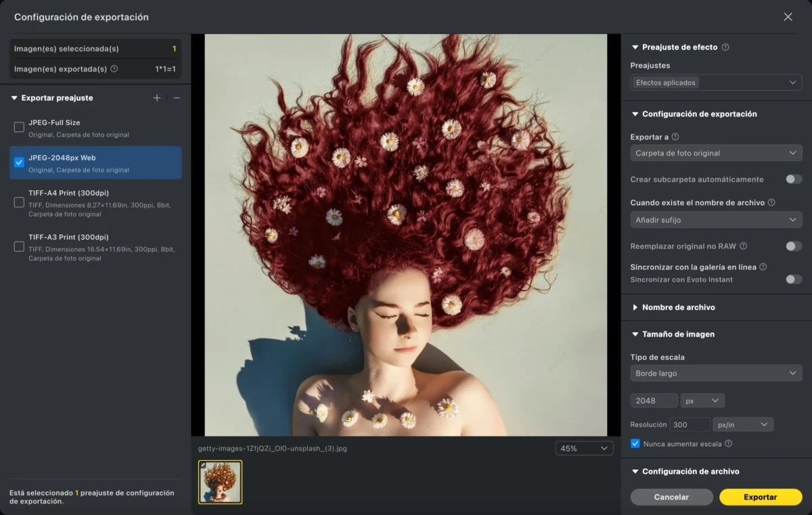Image resolution: width=812 pixels, height=515 pixels.
Task: Add a new export preset with plus icon
Action: pos(157,98)
